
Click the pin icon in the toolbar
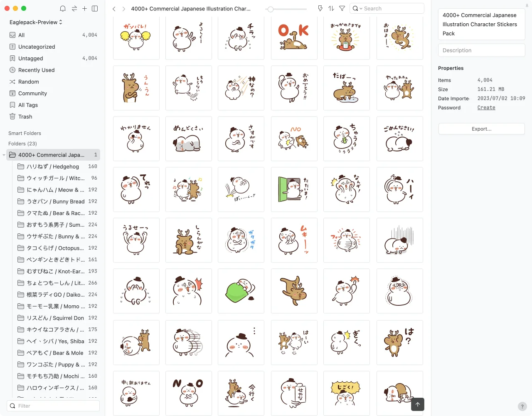(320, 8)
